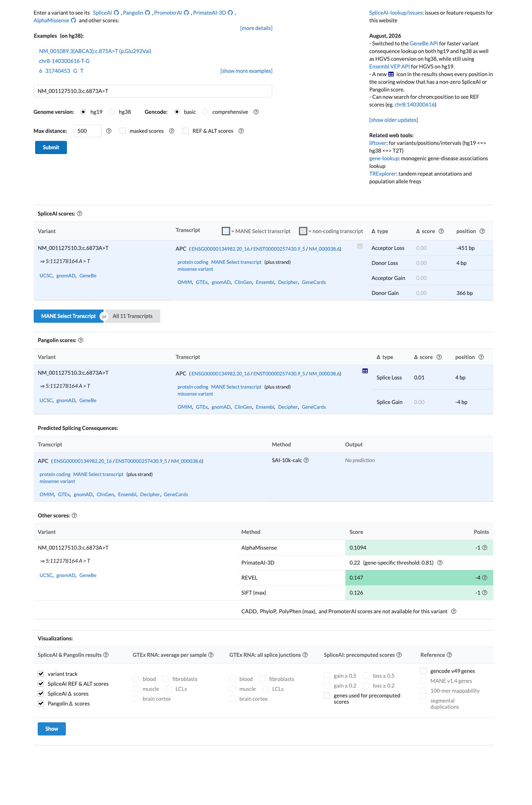The height and width of the screenshot is (805, 532).
Task: Open the AlphaMissense GitHub icon link
Action: click(74, 20)
